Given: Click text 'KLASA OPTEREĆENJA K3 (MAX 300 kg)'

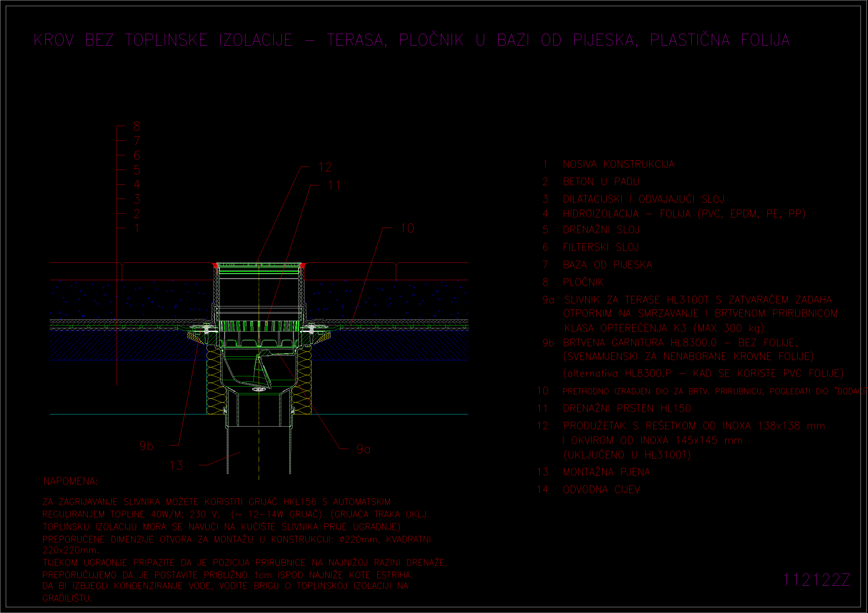Looking at the screenshot, I should tap(664, 328).
